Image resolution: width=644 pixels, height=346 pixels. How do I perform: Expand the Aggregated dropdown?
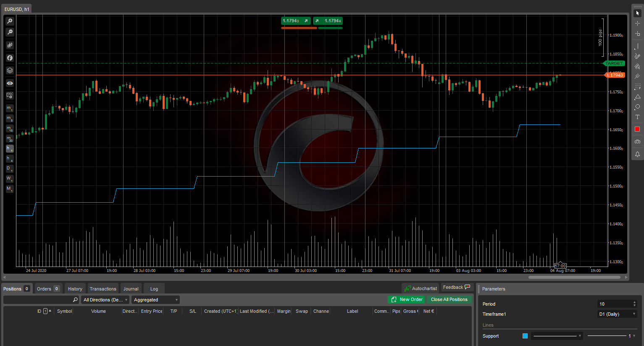click(155, 300)
